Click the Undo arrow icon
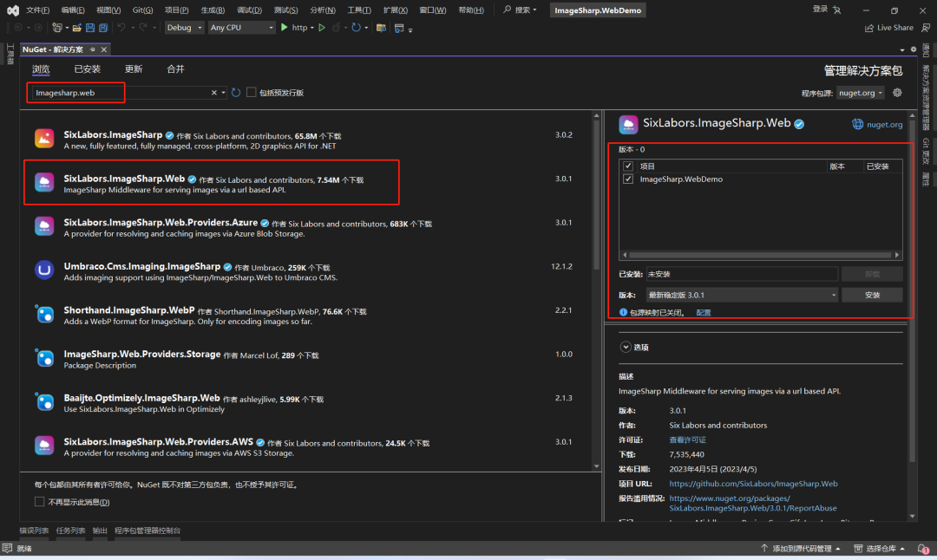 click(x=121, y=28)
